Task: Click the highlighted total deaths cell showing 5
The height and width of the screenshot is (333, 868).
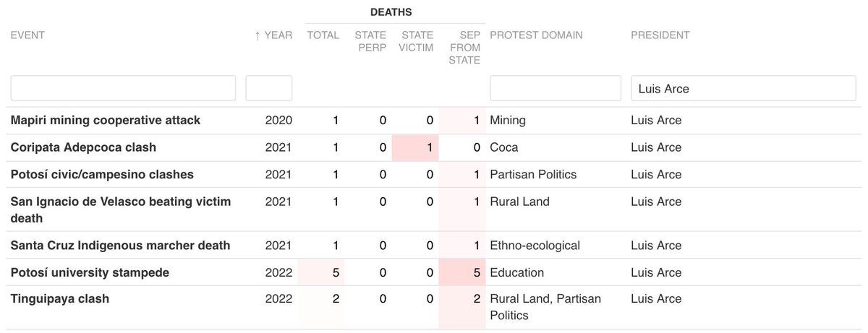Action: click(319, 273)
